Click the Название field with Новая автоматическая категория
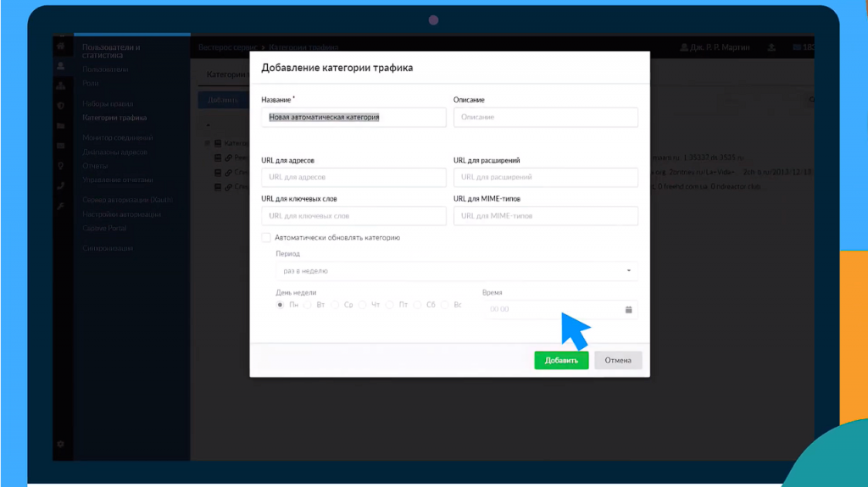 click(353, 118)
